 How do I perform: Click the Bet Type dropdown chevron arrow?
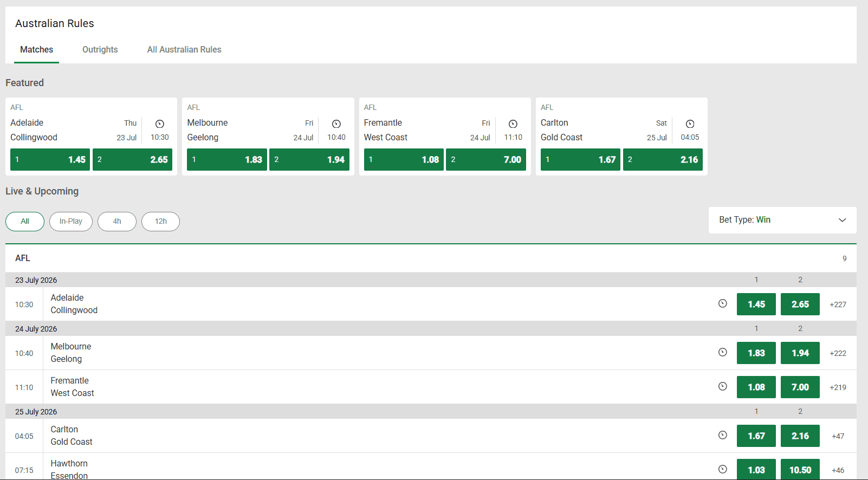pyautogui.click(x=842, y=220)
